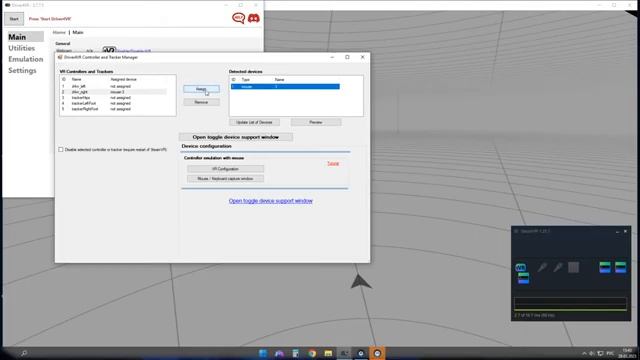Click the taskbar search magnifier icon
The width and height of the screenshot is (640, 360).
click(24, 353)
